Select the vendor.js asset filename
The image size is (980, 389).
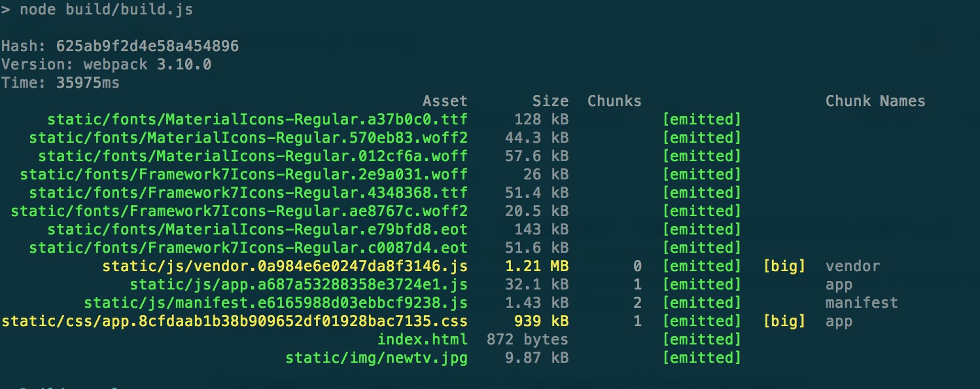[x=285, y=266]
